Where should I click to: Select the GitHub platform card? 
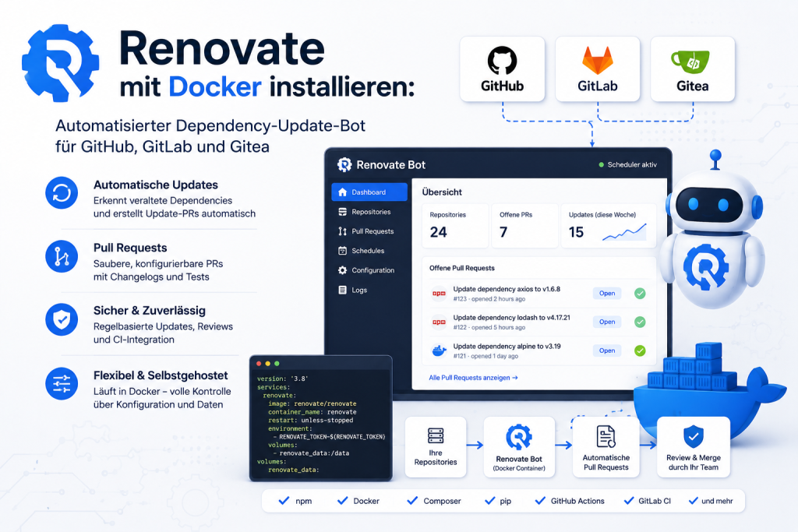(x=503, y=69)
